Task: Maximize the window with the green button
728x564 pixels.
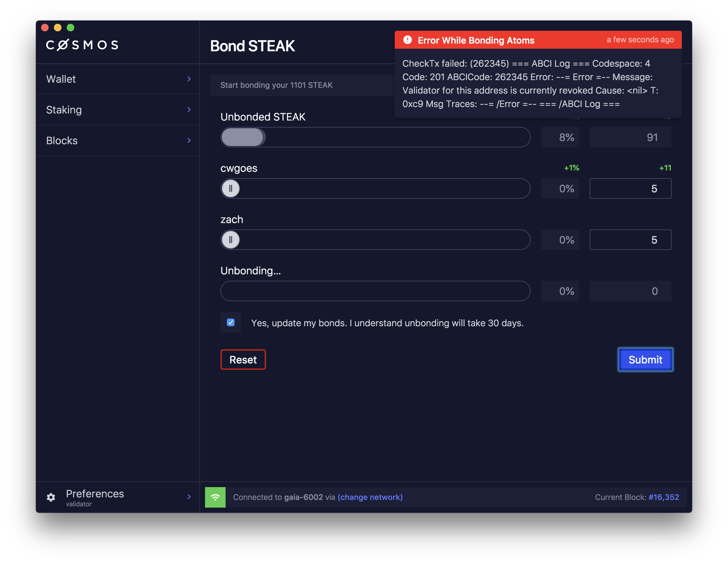Action: coord(70,28)
